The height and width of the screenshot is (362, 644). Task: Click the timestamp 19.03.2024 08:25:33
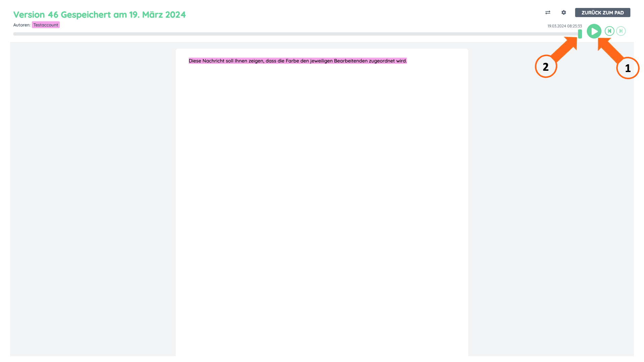(x=565, y=26)
